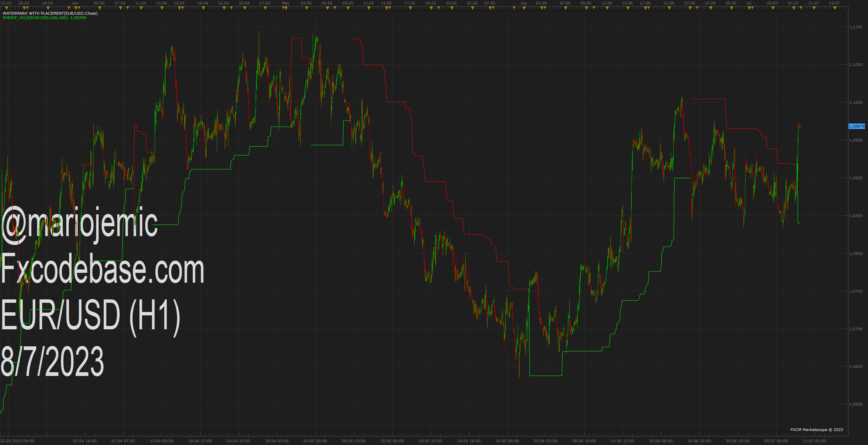The image size is (868, 445).
Task: Click the 29.06 15:00 bottom time label
Action: point(738,441)
